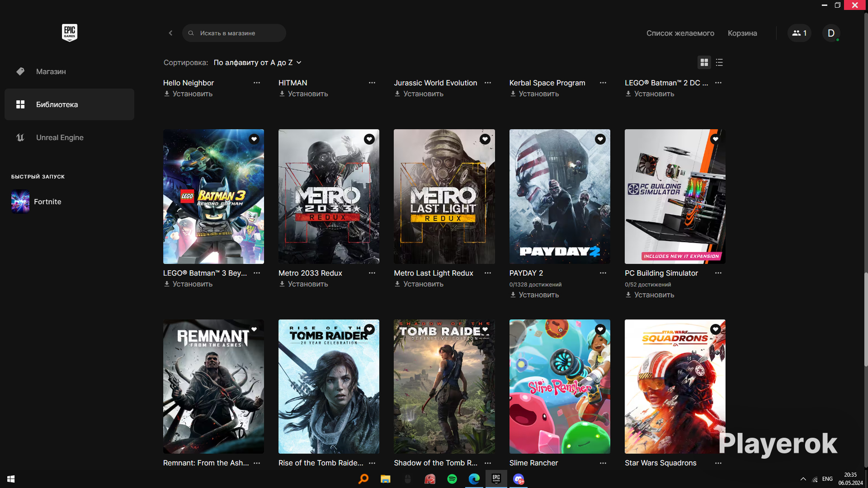
Task: Open the PAYDAY 2 cover art
Action: click(559, 197)
